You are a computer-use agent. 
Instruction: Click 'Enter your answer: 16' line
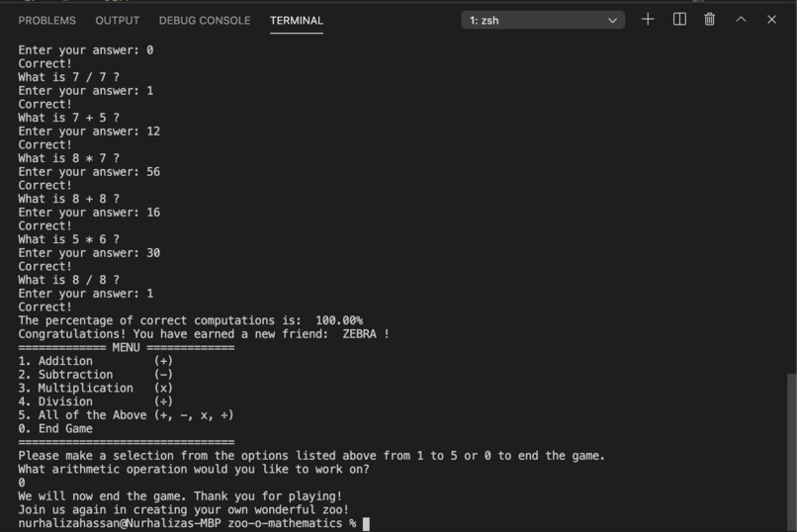click(89, 213)
